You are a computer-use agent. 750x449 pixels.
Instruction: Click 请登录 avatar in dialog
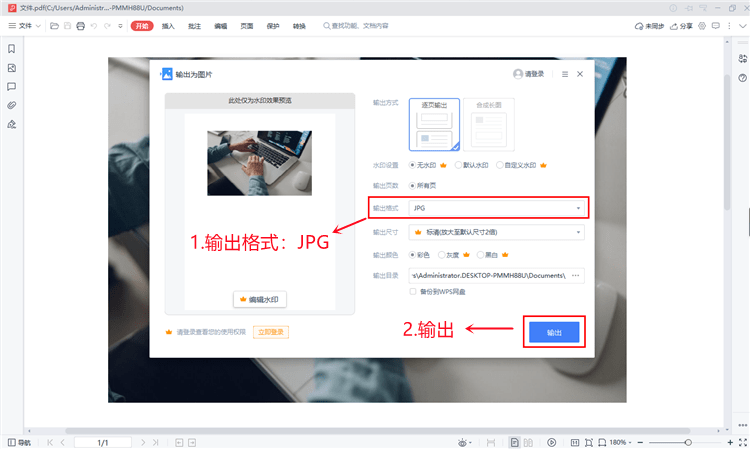pyautogui.click(x=529, y=74)
